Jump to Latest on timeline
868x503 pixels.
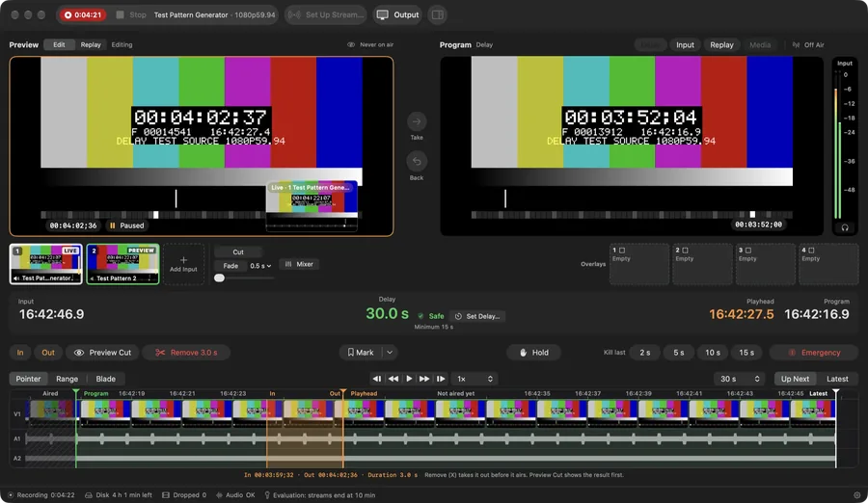(837, 379)
